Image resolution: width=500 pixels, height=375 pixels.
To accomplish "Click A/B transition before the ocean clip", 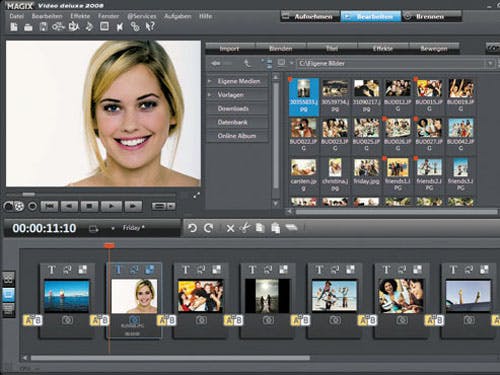I will [x=32, y=320].
